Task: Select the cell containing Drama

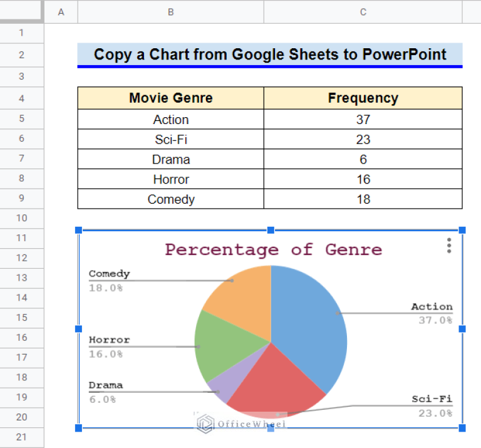Action: [x=171, y=159]
